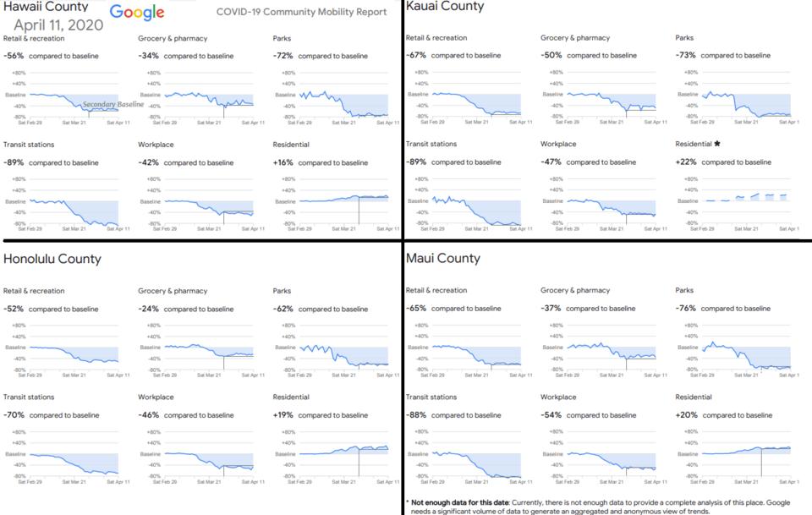Click the Maui County heading
Image resolution: width=812 pixels, height=515 pixels.
coord(442,259)
